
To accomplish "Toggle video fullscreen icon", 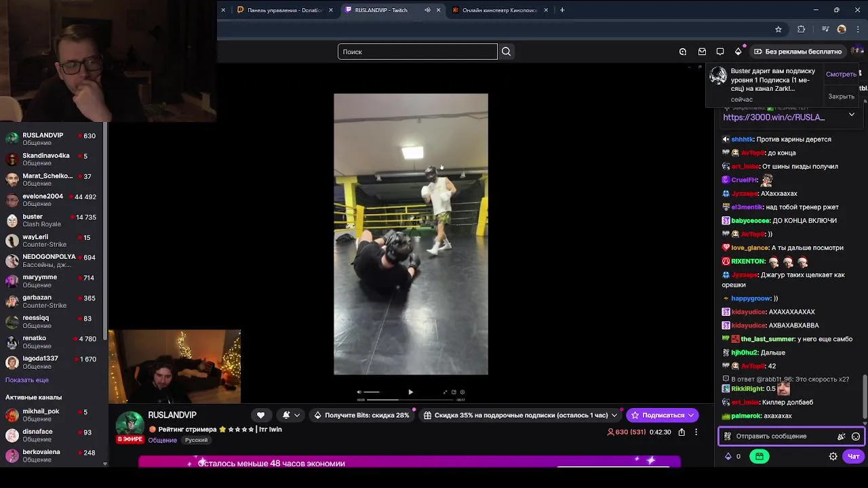I will [446, 392].
